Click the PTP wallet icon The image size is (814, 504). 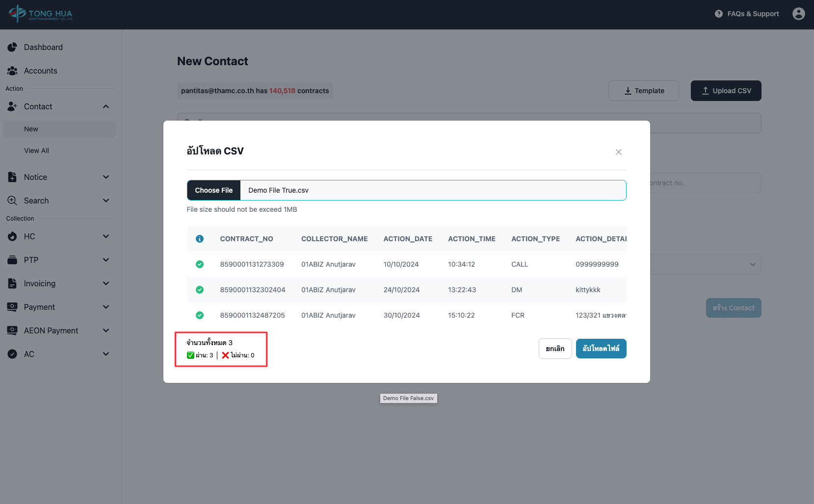click(x=12, y=260)
